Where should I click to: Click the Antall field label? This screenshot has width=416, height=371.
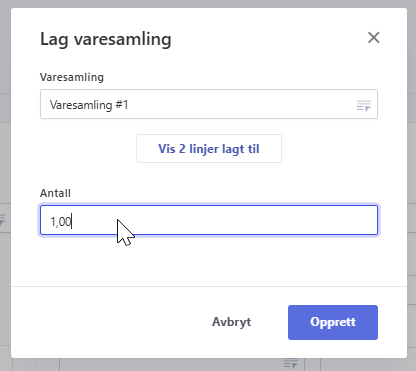[x=55, y=193]
